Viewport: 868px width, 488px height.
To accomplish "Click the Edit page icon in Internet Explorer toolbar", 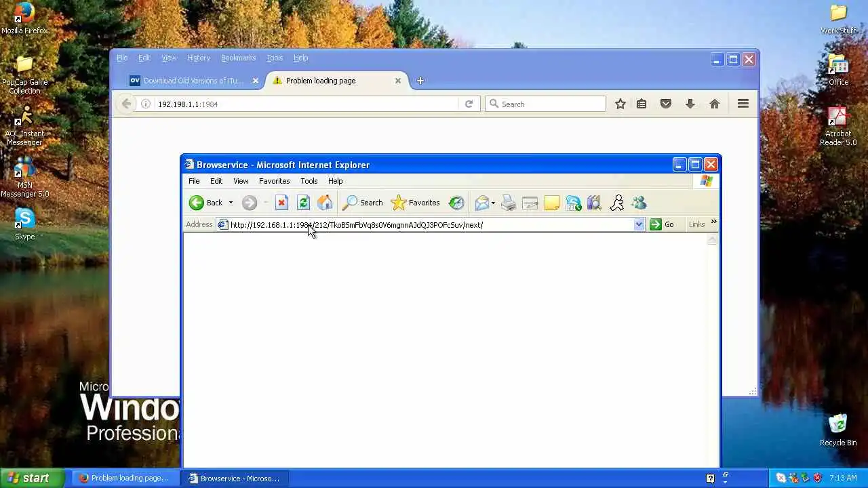I will pos(530,203).
